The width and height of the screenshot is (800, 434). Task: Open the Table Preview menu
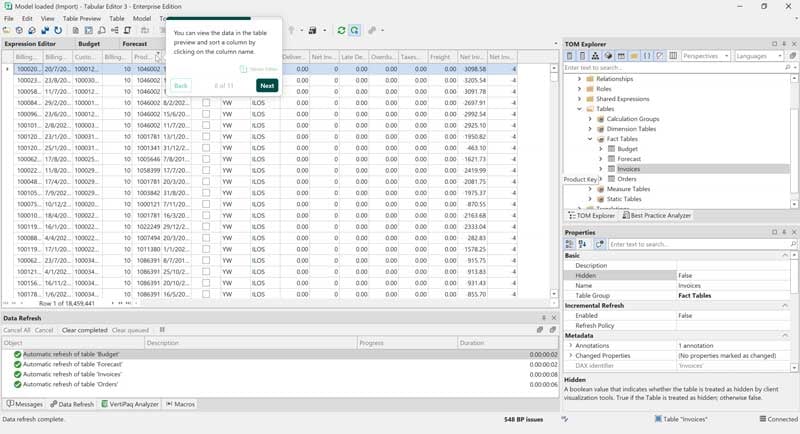pyautogui.click(x=82, y=18)
